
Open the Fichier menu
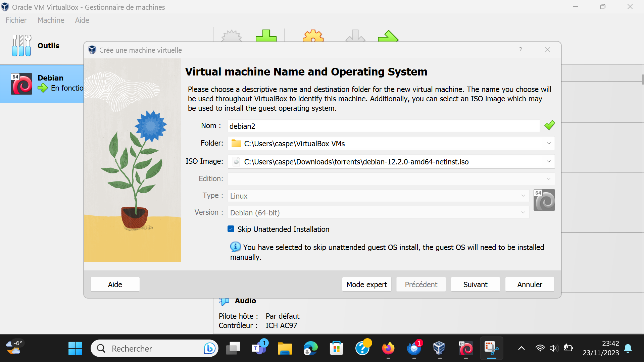pos(16,20)
